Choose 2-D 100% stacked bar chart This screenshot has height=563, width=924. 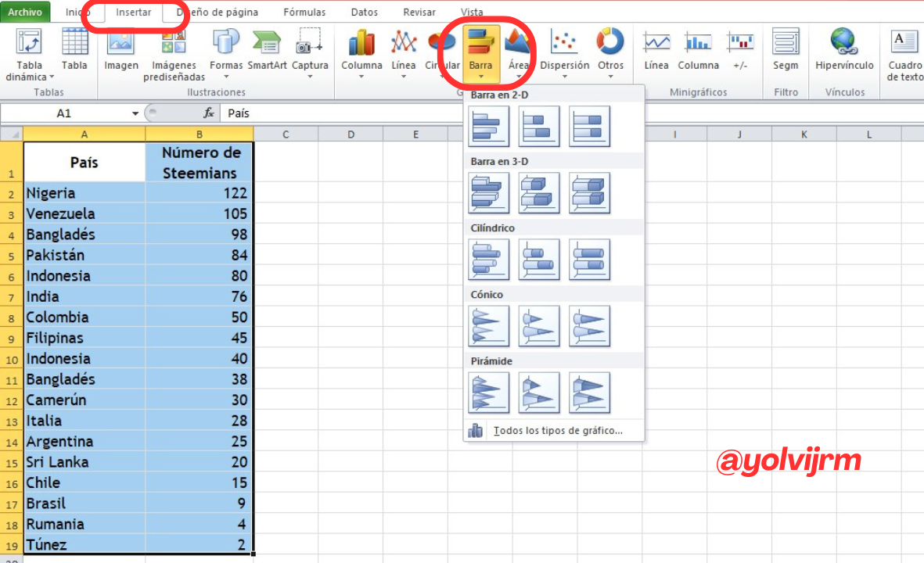pos(589,126)
